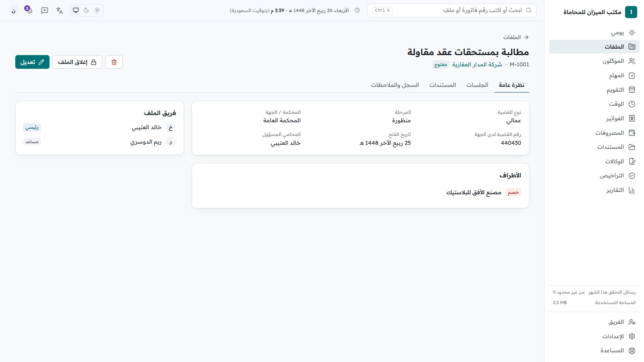Image resolution: width=644 pixels, height=362 pixels.
Task: Open user avatar ن menu
Action: pos(14,11)
